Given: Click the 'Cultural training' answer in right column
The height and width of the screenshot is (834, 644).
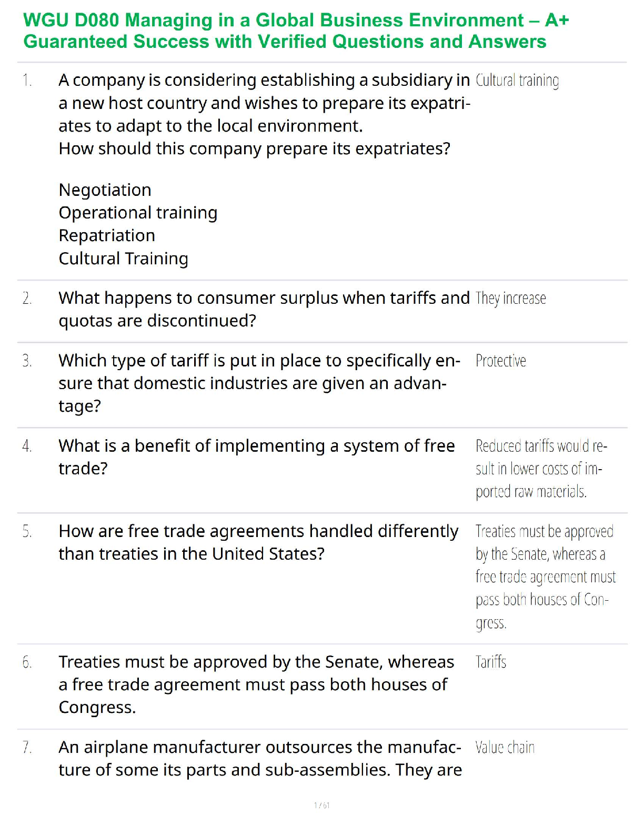Looking at the screenshot, I should pos(517,81).
